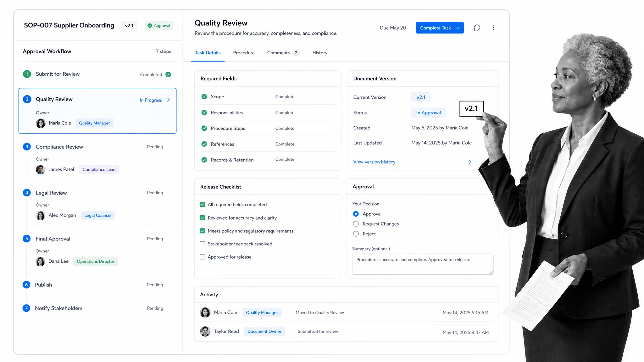The width and height of the screenshot is (644, 362).
Task: Click completed checkmark beside Submit for Review
Action: click(x=168, y=74)
